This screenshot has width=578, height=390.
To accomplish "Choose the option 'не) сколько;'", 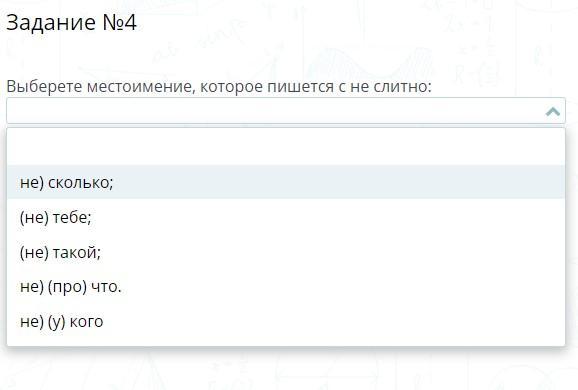I will tap(286, 182).
